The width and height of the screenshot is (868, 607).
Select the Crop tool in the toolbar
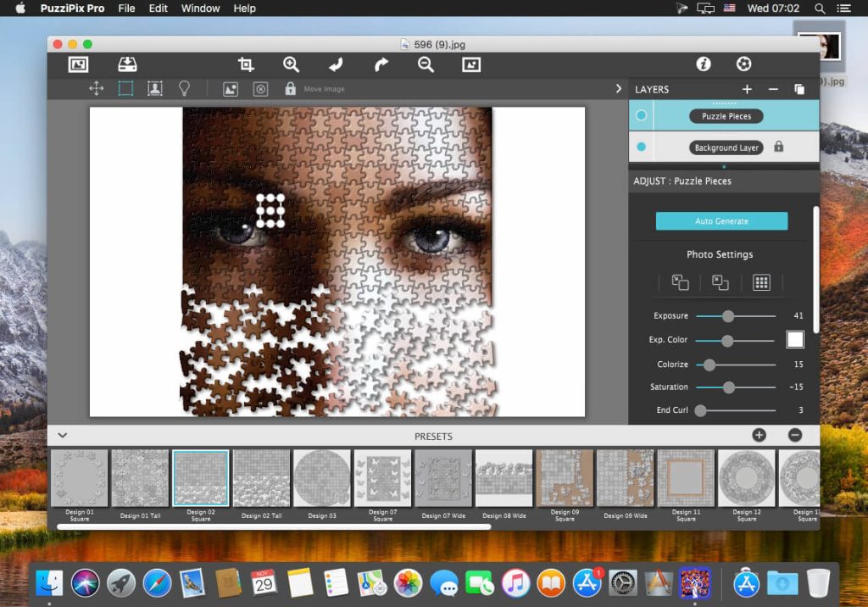coord(245,64)
